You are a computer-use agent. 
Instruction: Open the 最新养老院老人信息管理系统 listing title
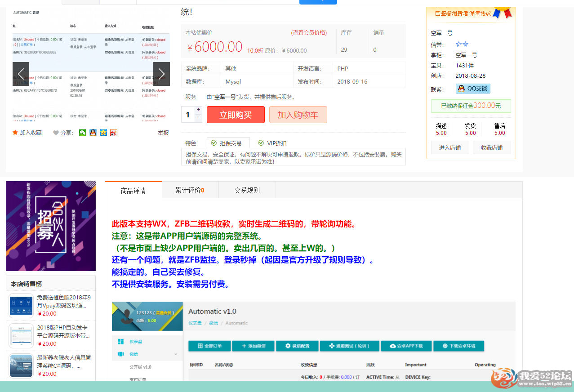(x=64, y=361)
